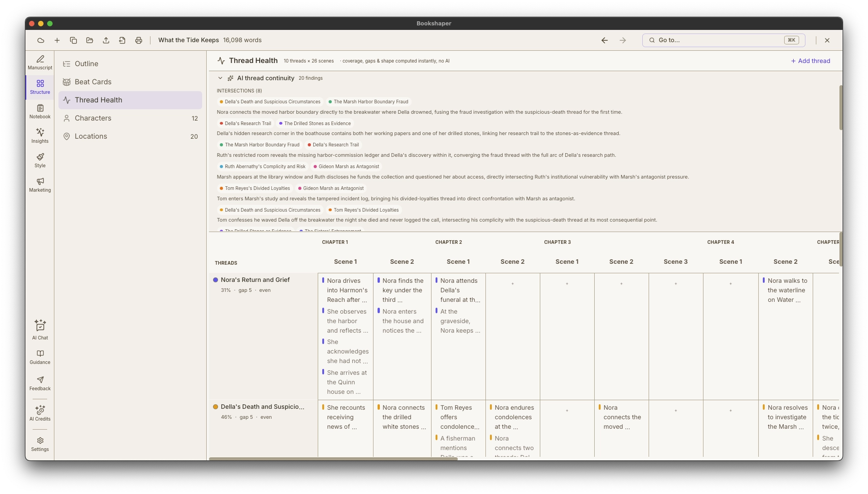The width and height of the screenshot is (868, 494).
Task: Close the panel with the X icon
Action: click(x=827, y=40)
